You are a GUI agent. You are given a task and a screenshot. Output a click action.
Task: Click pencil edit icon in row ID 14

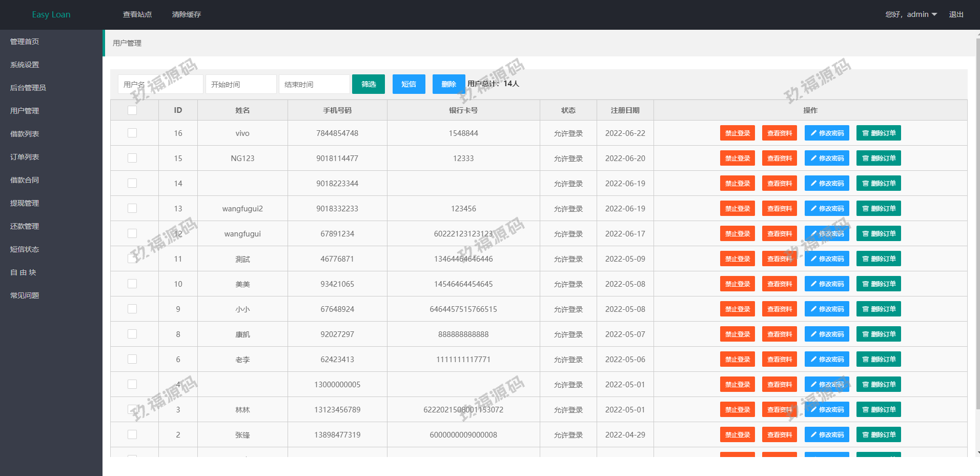click(x=813, y=184)
